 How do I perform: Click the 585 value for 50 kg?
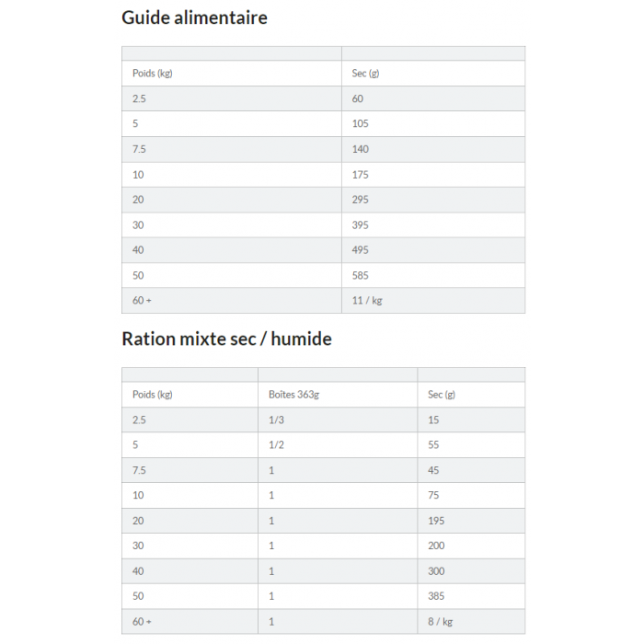(360, 275)
